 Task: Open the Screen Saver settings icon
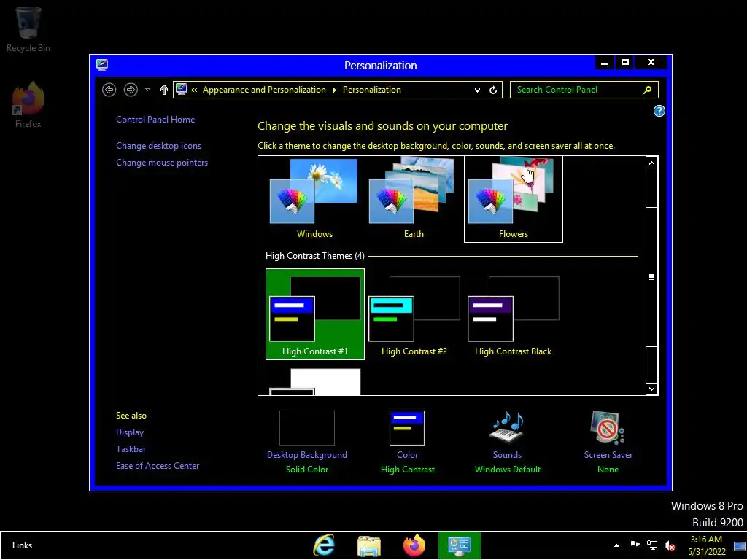pyautogui.click(x=608, y=427)
